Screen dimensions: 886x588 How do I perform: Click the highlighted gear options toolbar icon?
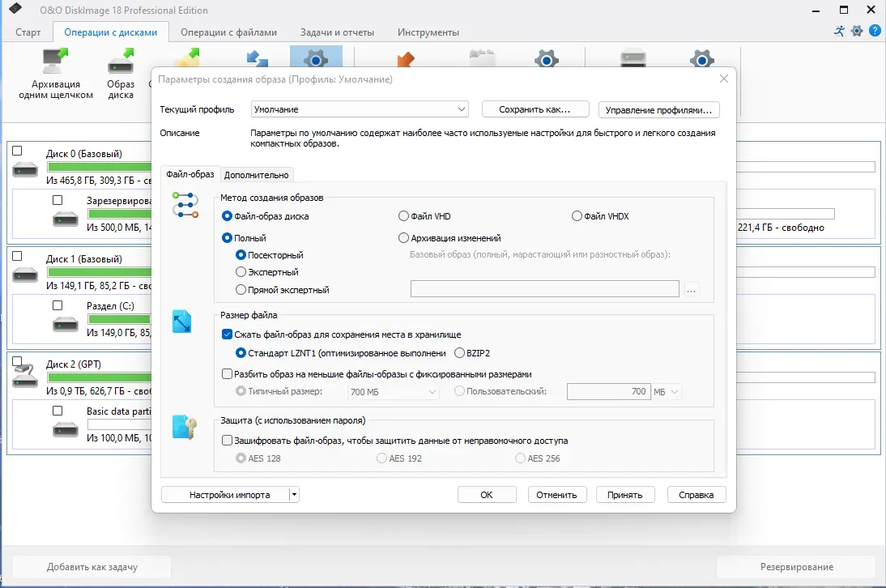316,58
